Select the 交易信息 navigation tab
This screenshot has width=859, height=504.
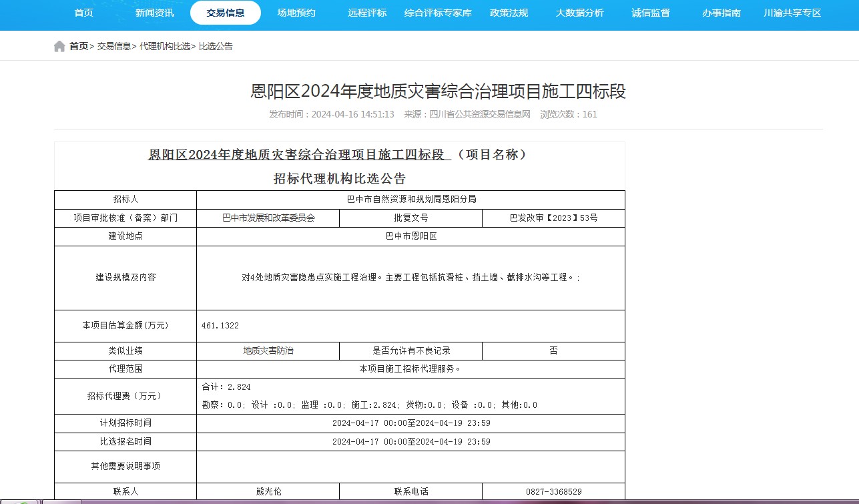point(225,13)
